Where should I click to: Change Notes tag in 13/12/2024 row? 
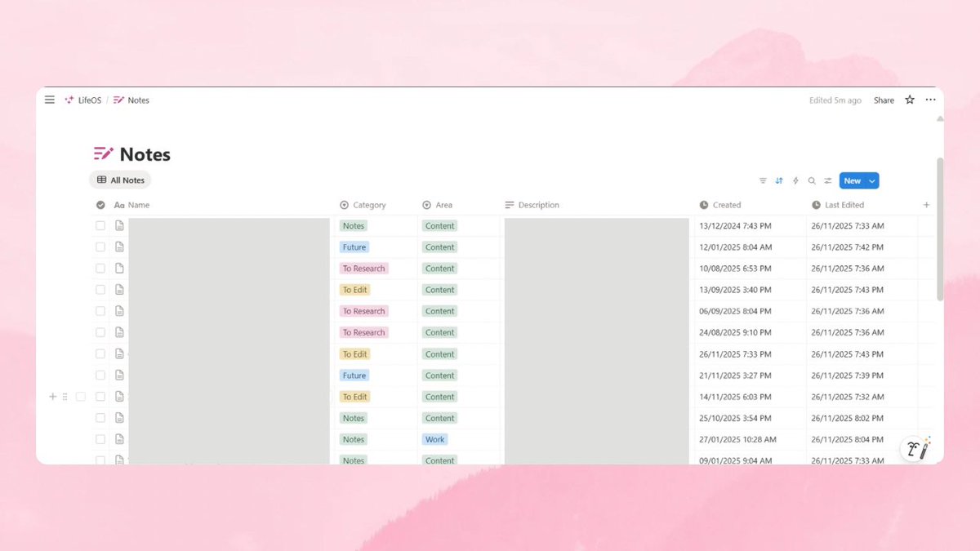coord(354,225)
